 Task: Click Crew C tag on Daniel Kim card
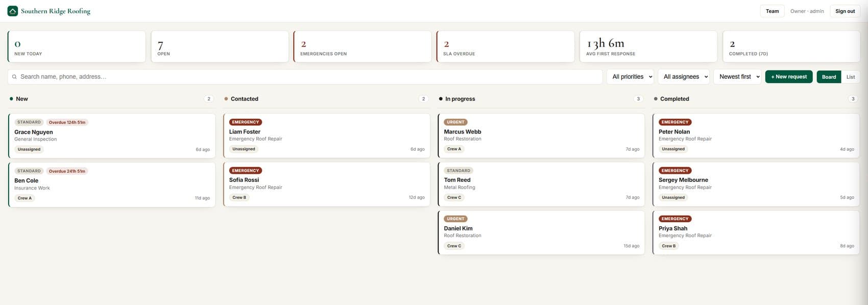(454, 246)
